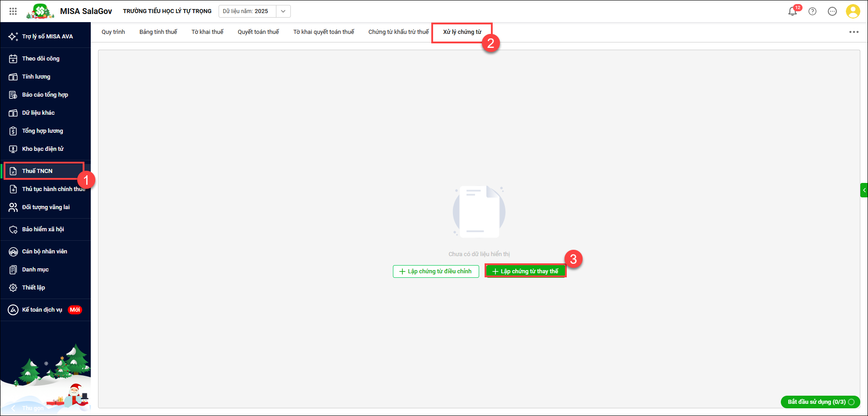The width and height of the screenshot is (868, 416).
Task: Click the notification bell icon
Action: point(793,11)
